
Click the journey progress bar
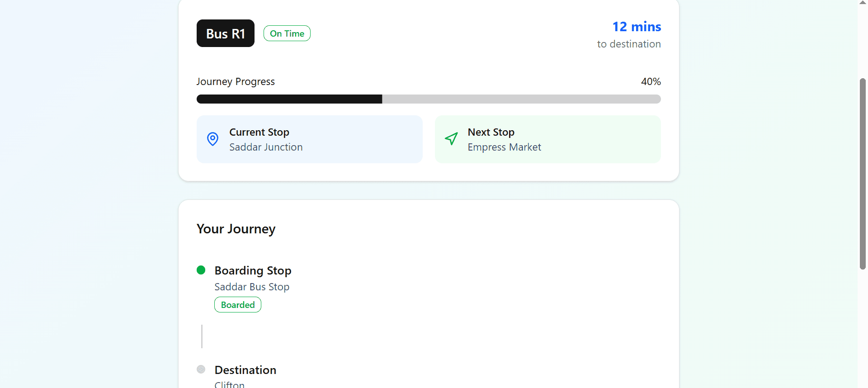click(x=428, y=99)
